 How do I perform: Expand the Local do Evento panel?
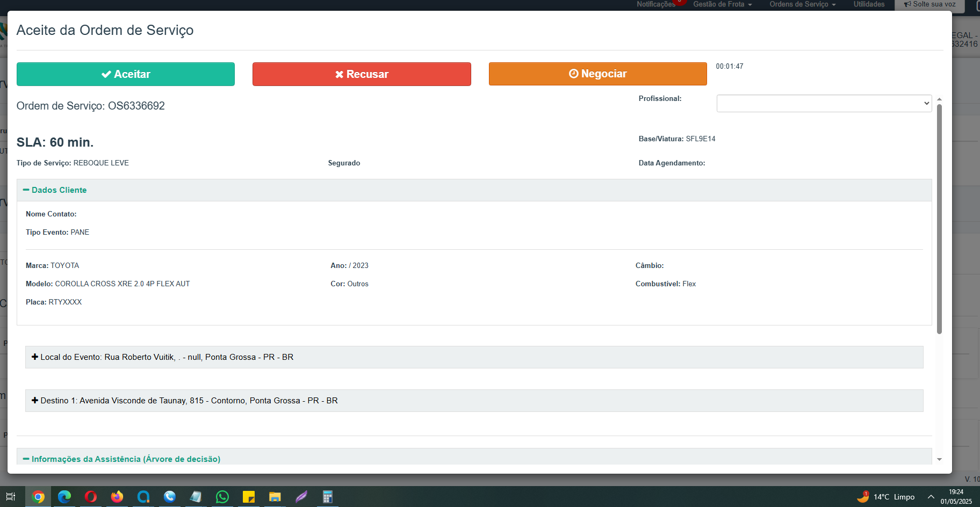[x=474, y=357]
